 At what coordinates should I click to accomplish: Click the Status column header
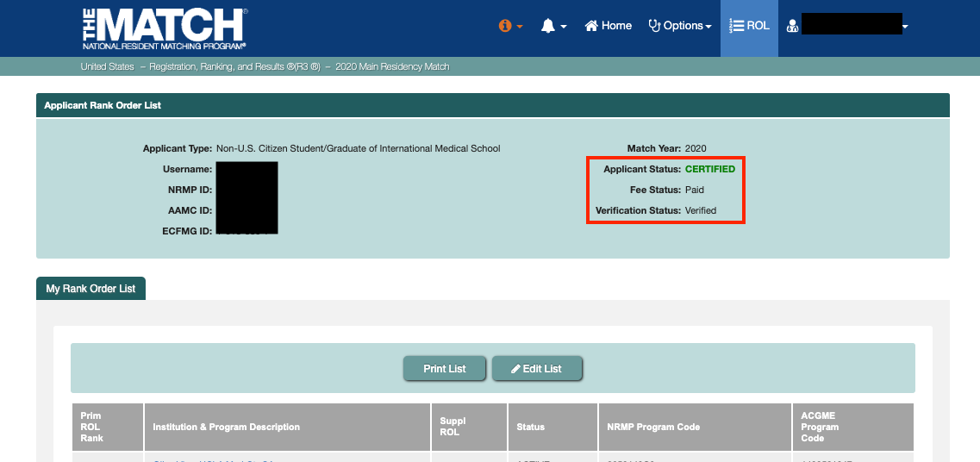[530, 427]
